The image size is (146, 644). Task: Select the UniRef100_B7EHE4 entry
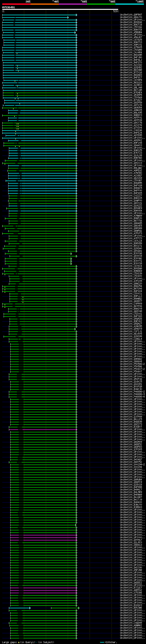[x=131, y=93]
